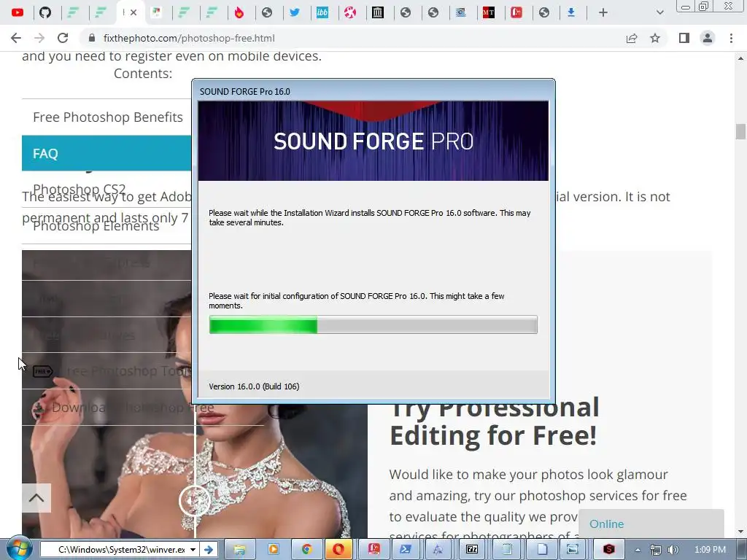Click the Online chat widget
This screenshot has height=560, width=747.
(651, 524)
